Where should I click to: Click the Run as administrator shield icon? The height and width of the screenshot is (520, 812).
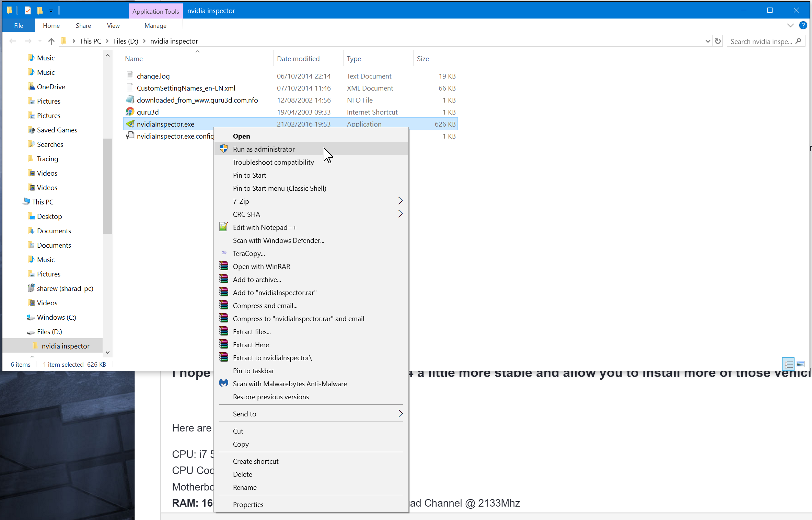pos(224,149)
